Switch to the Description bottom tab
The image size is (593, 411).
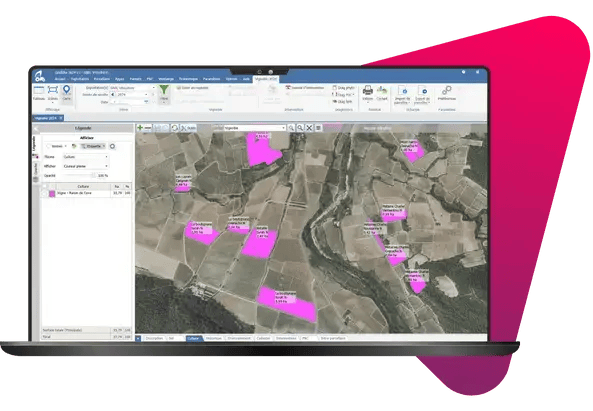pos(154,338)
